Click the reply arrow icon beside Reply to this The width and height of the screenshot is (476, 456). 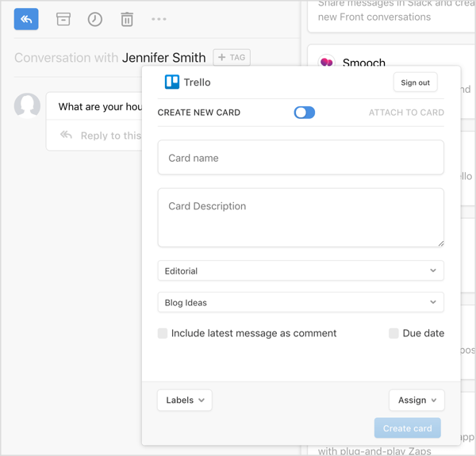coord(66,135)
